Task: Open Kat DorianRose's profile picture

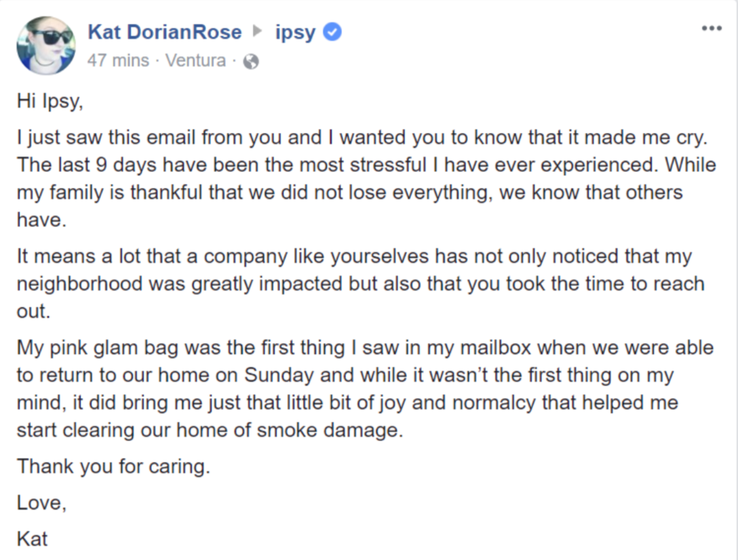Action: pos(45,45)
